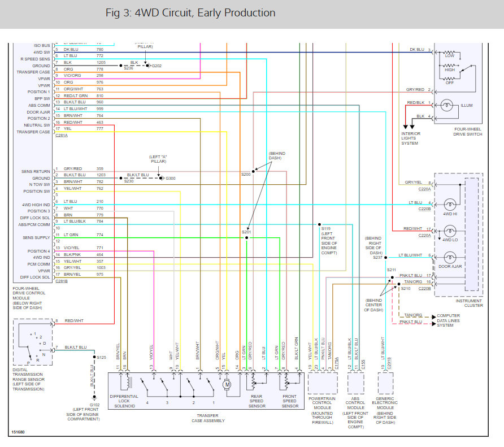504x447 pixels.
Task: Click the INTERIOR LIGHTS SYSTEM label
Action: tap(410, 138)
